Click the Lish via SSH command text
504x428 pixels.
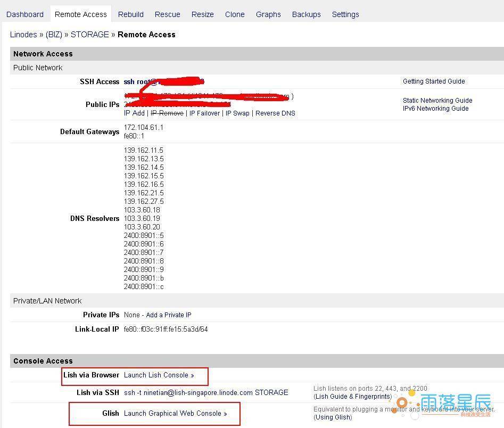click(x=206, y=393)
